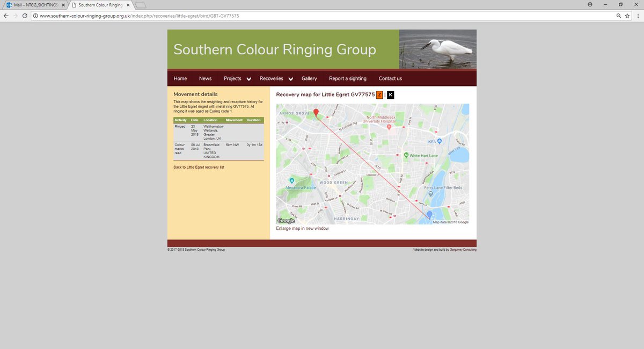
Task: Click the White Hart Lane map marker
Action: (406, 156)
